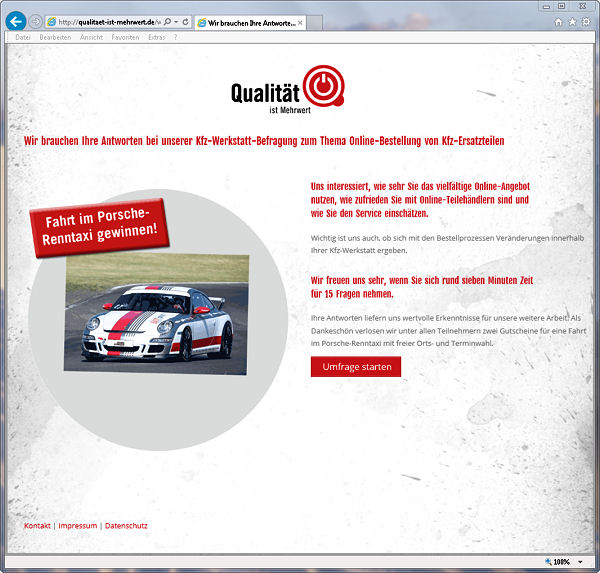Click the Porsche race car image

pos(157,315)
